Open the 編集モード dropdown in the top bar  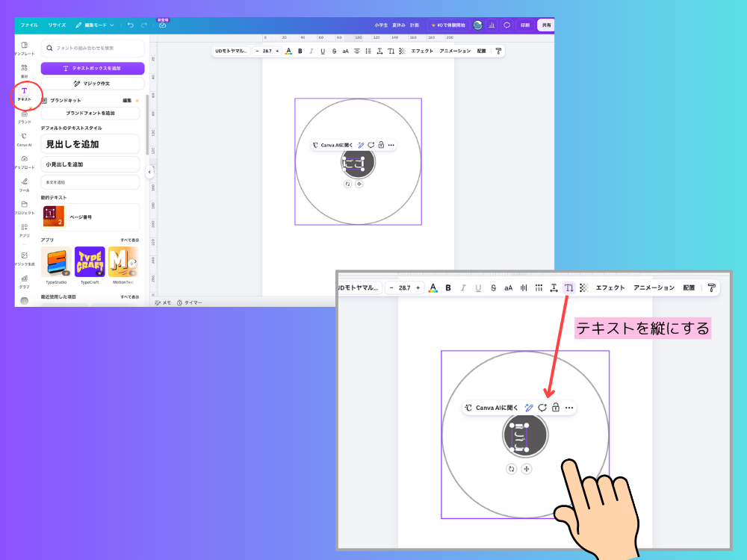[x=95, y=25]
